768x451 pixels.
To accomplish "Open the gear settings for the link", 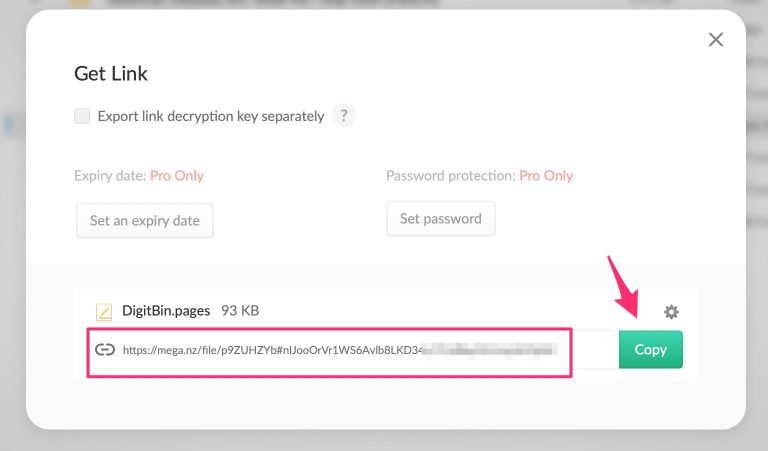I will 671,312.
